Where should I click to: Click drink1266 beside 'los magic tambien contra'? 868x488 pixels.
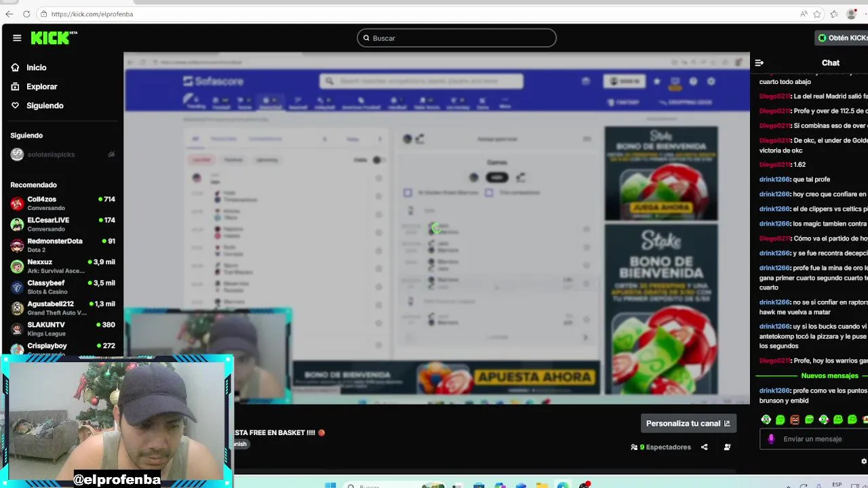coord(774,224)
